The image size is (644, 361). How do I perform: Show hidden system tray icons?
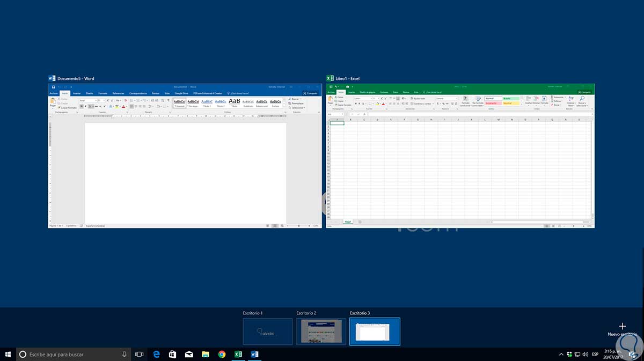(x=562, y=354)
